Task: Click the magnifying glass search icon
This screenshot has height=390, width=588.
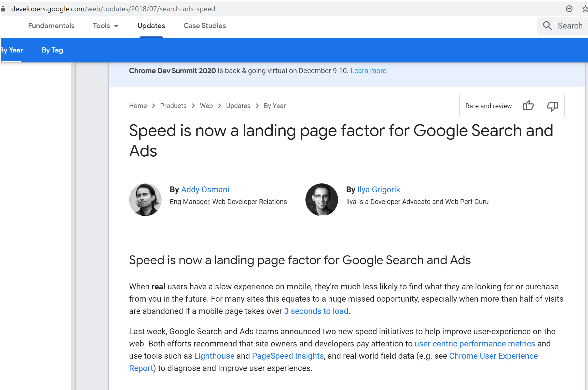Action: (547, 26)
